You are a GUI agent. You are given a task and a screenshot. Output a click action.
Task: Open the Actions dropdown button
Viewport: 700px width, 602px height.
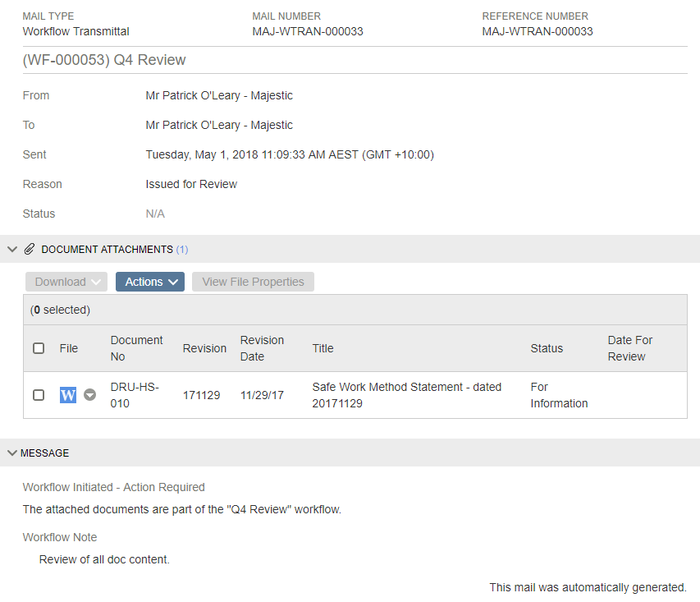(x=150, y=282)
